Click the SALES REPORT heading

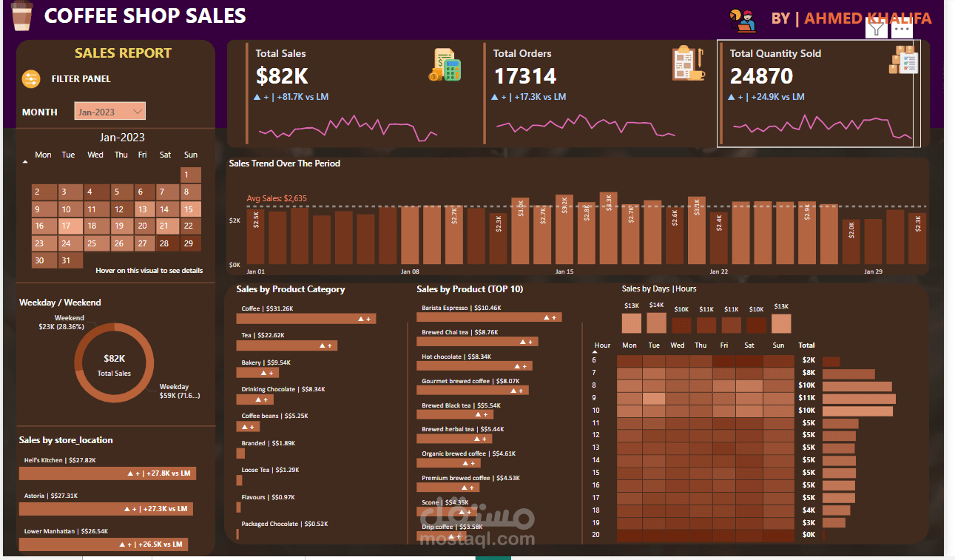pos(123,53)
